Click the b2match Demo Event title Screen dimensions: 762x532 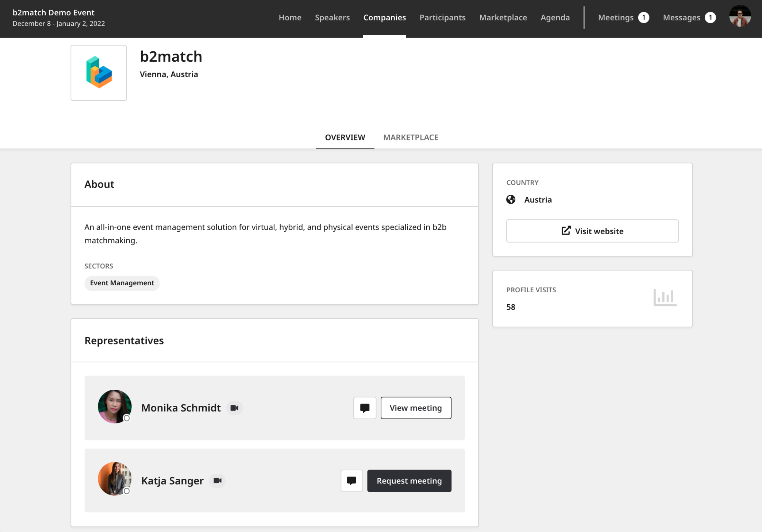click(53, 13)
